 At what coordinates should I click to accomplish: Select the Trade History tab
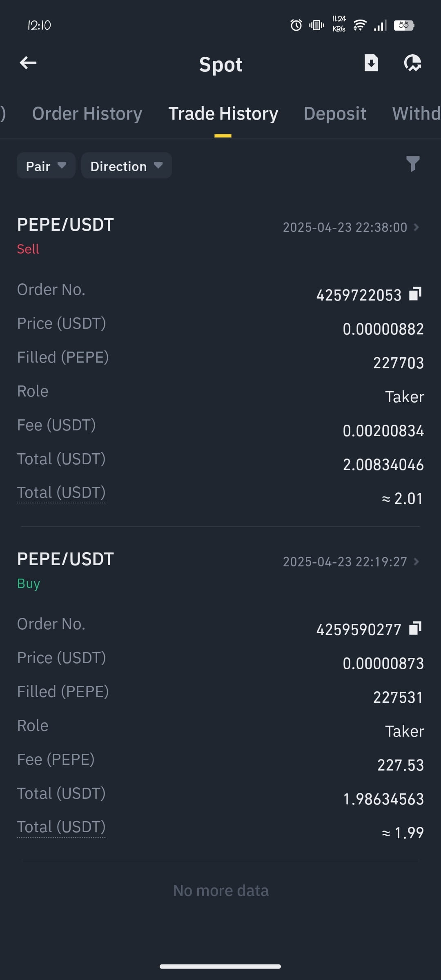pos(223,114)
